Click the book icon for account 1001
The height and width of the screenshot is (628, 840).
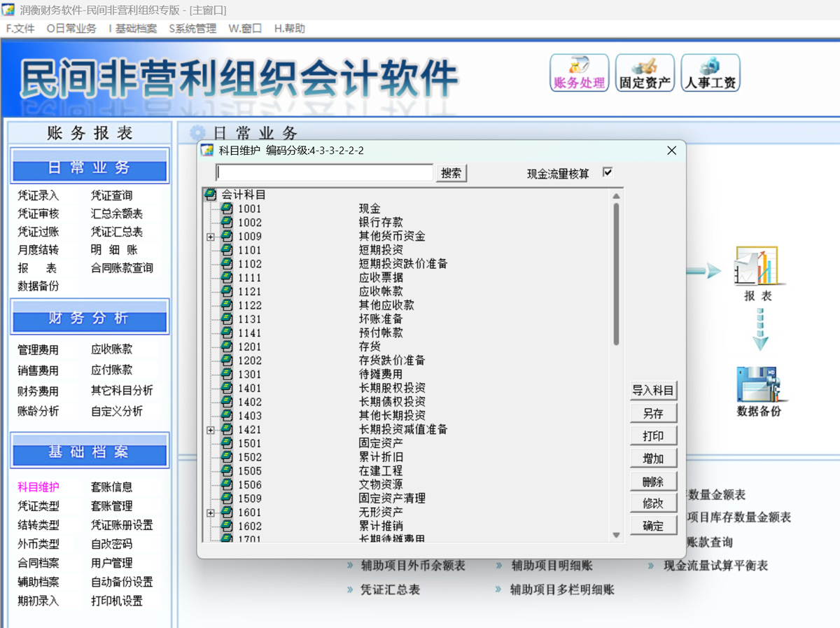227,209
